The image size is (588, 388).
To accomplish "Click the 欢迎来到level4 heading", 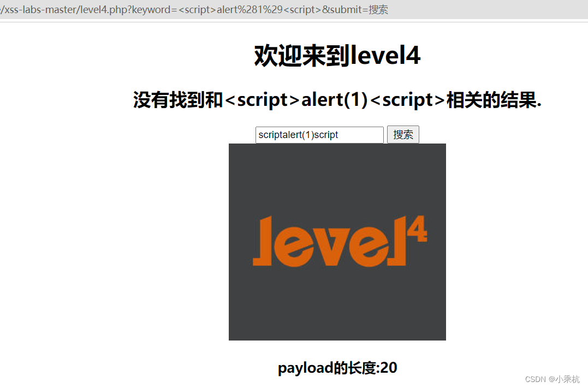I will [x=337, y=56].
